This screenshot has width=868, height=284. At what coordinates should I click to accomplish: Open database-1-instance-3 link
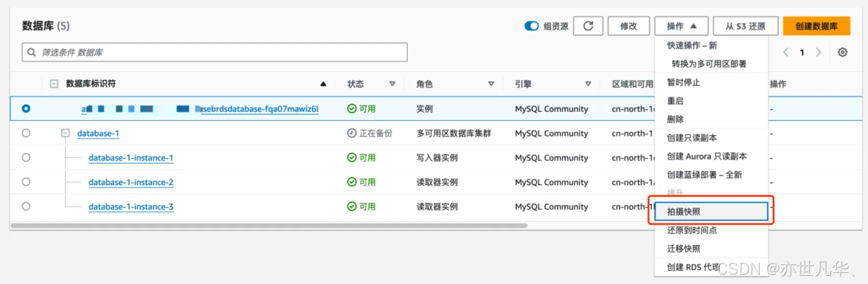(x=131, y=207)
